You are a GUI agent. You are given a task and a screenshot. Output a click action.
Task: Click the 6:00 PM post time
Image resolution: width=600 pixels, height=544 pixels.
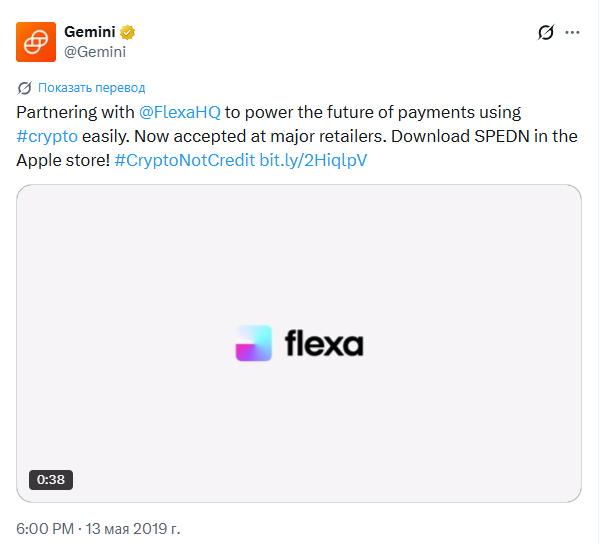point(45,529)
